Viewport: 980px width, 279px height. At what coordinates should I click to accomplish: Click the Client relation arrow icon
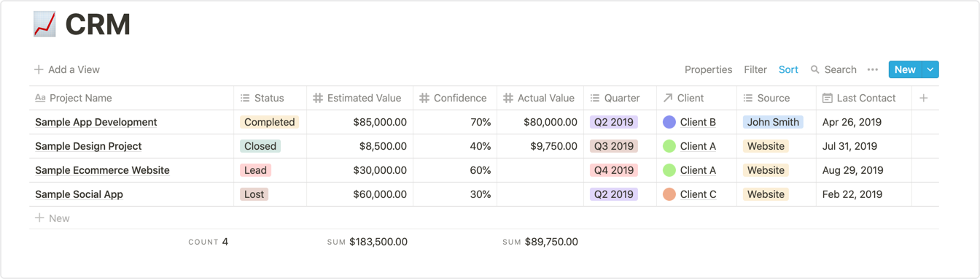[x=668, y=98]
